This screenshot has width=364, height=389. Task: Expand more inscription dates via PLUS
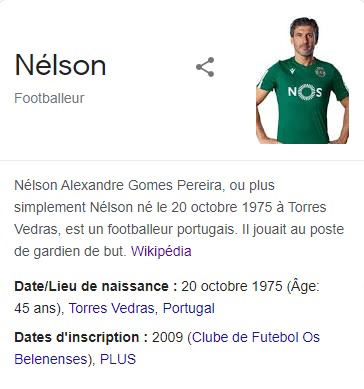[x=118, y=359]
